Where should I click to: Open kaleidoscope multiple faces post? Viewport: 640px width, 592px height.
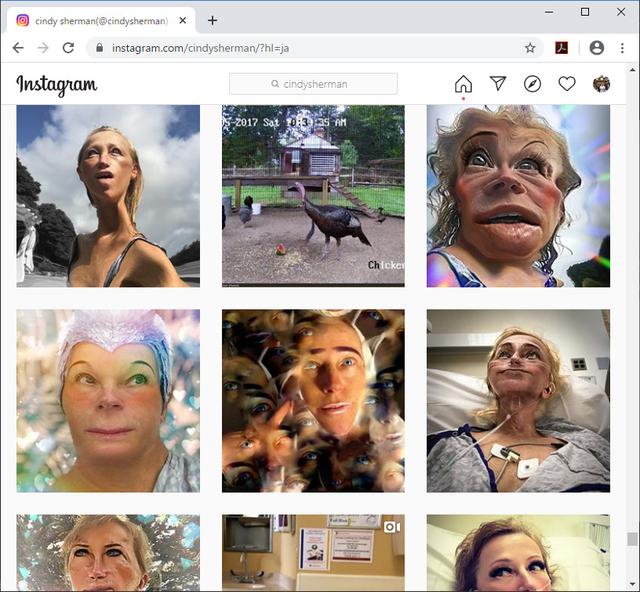click(x=313, y=401)
